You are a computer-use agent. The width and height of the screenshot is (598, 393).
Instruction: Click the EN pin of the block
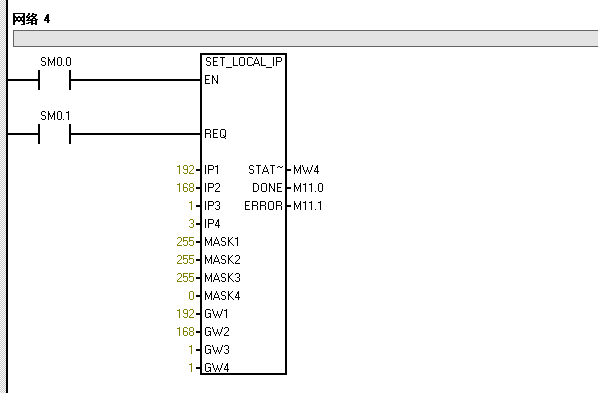212,80
